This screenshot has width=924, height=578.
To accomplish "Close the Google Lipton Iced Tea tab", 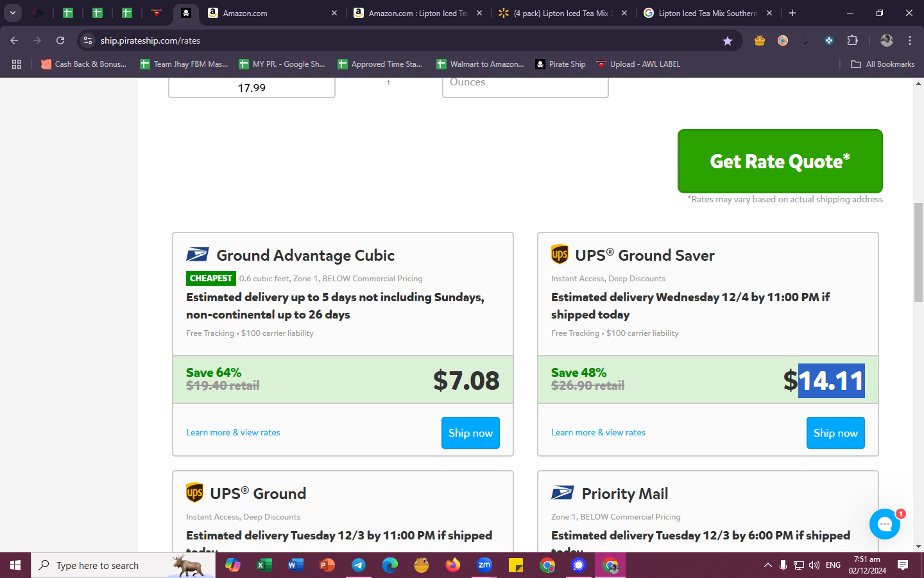I will coord(769,13).
